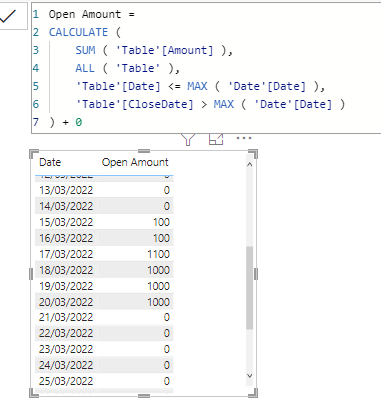Viewport: 381px width, 401px height.
Task: Click the right-middle resize handle of visual
Action: 256,274
